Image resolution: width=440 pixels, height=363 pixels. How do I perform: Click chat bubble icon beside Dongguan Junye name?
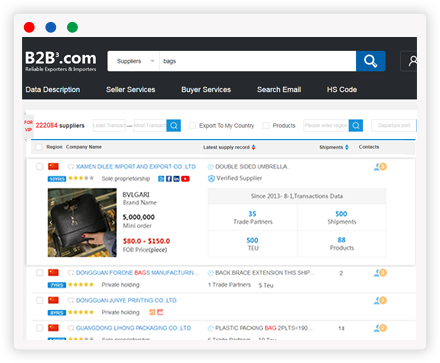(x=71, y=301)
